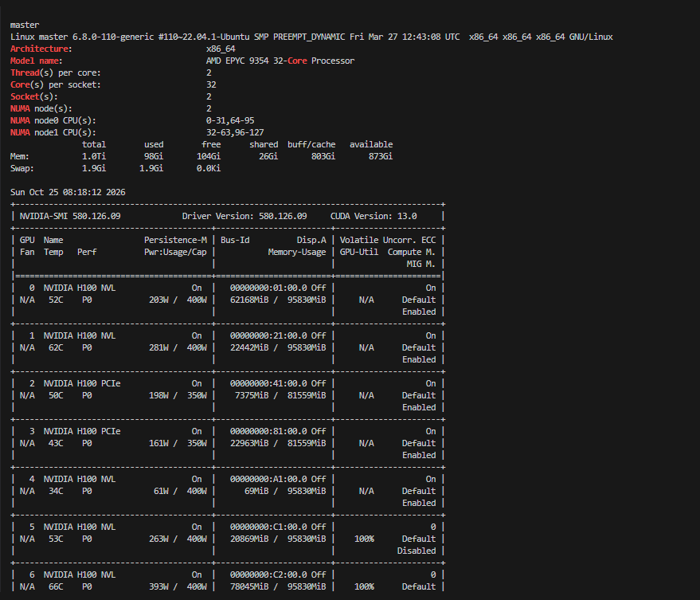Select GPU 6 memory usage '78045MiB'
This screenshot has width=700, height=600.
coord(249,587)
